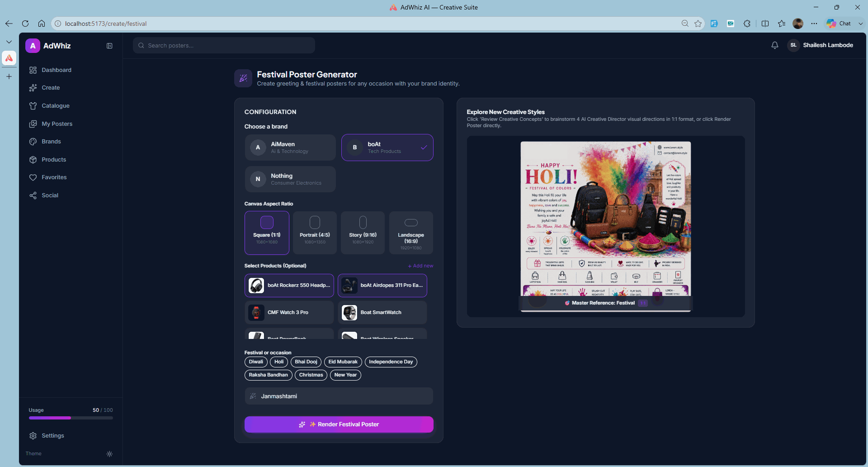Click Render Festival Poster button
The width and height of the screenshot is (868, 467).
[x=339, y=424]
